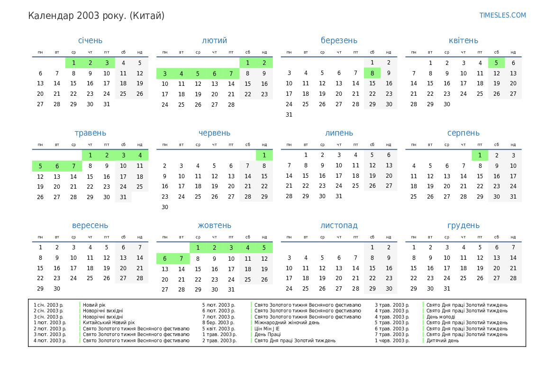Select highlighted 1 January in січень
Viewport: 554px width, 392px height.
73,63
